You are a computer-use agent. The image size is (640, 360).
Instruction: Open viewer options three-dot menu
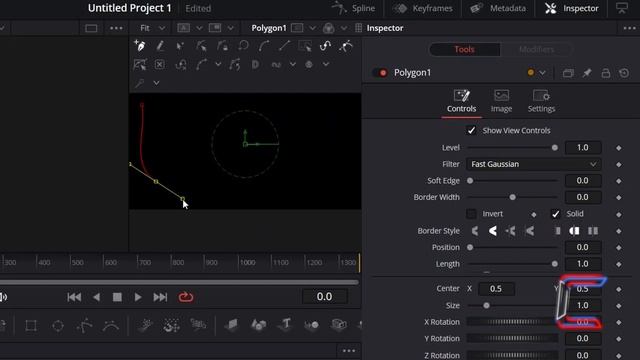point(116,28)
